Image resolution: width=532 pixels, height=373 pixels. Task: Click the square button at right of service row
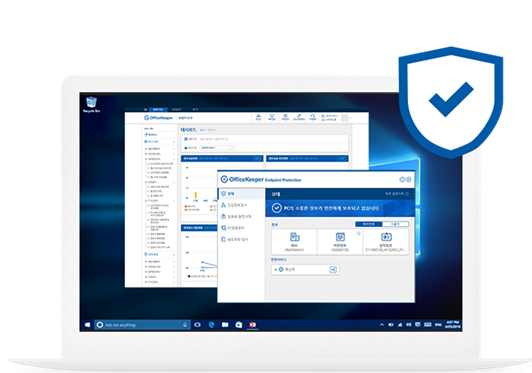tap(333, 269)
